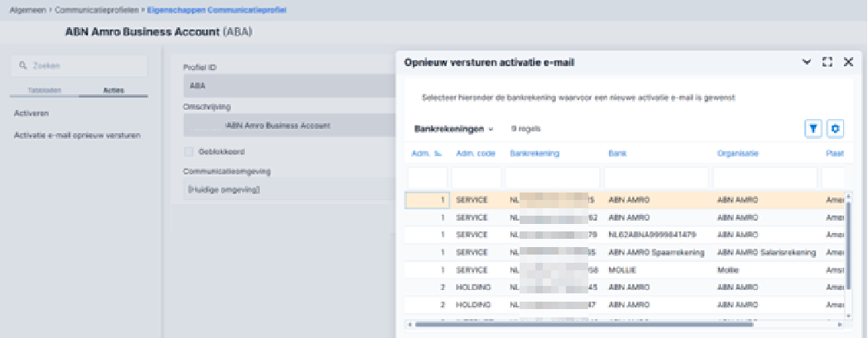Viewport: 868px width, 338px height.
Task: Expand the Bankrekeningen dropdown
Action: (x=453, y=129)
